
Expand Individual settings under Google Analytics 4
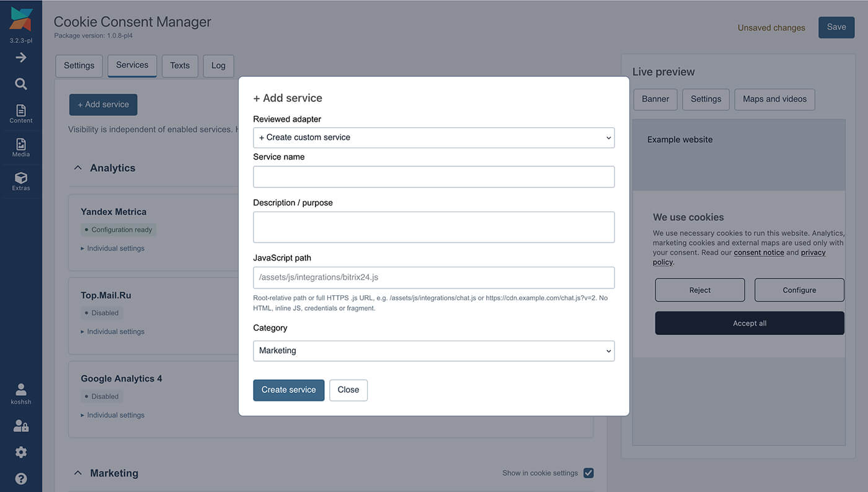click(x=113, y=415)
